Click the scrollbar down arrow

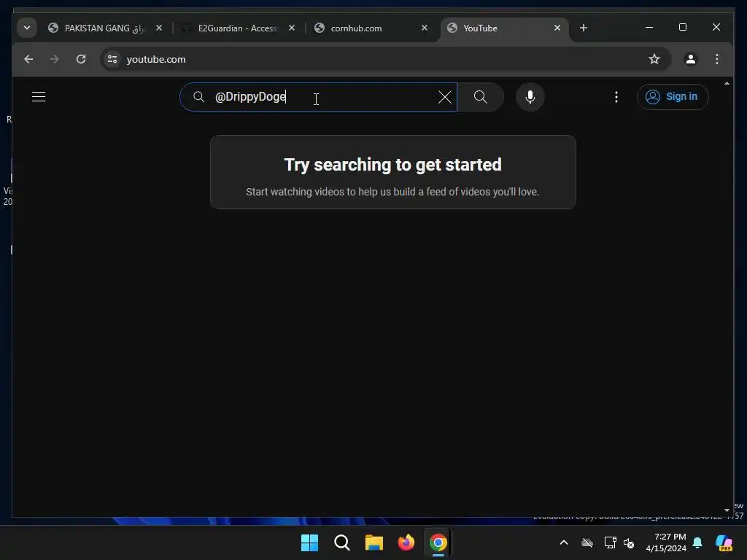click(727, 510)
